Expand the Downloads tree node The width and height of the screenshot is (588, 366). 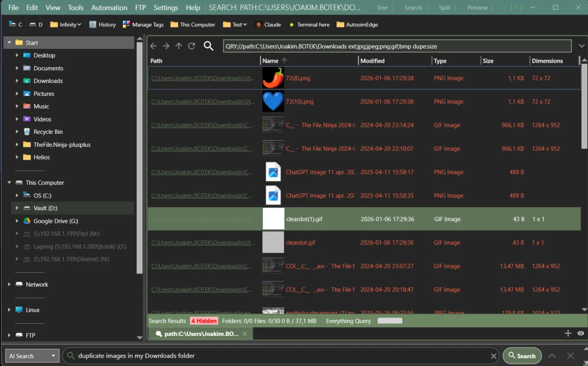[x=17, y=81]
